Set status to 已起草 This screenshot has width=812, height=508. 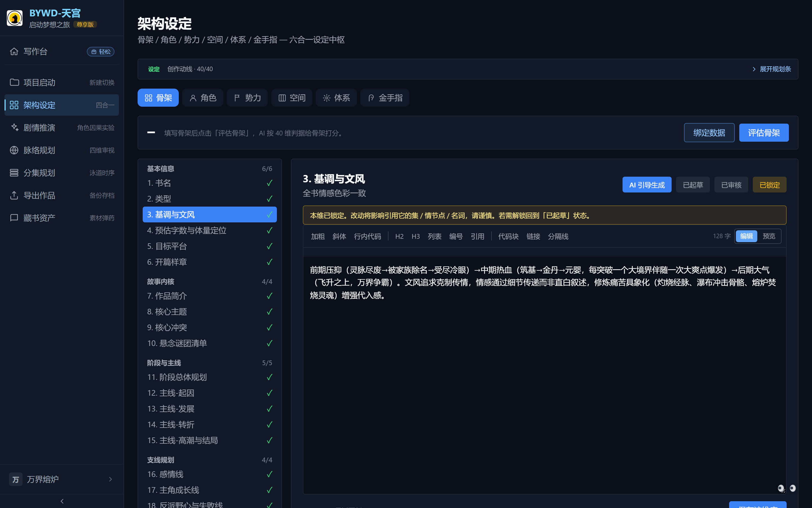pos(693,185)
